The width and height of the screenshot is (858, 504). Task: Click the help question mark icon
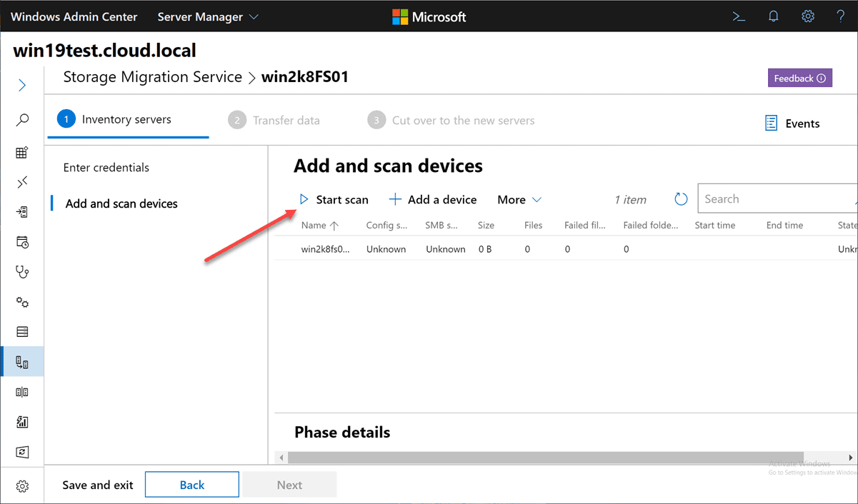pyautogui.click(x=841, y=16)
